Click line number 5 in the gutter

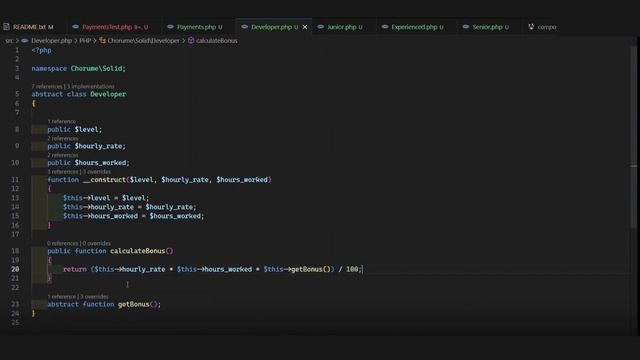point(17,94)
